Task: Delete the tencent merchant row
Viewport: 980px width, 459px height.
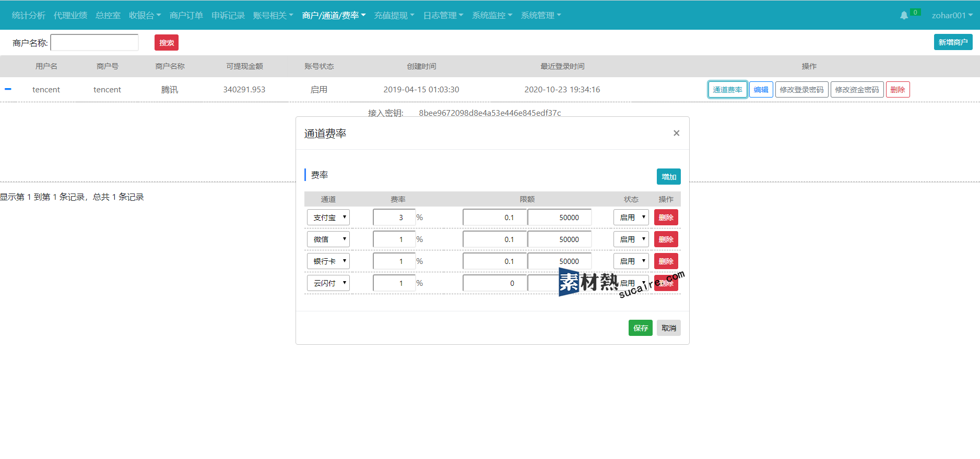Action: coord(898,90)
